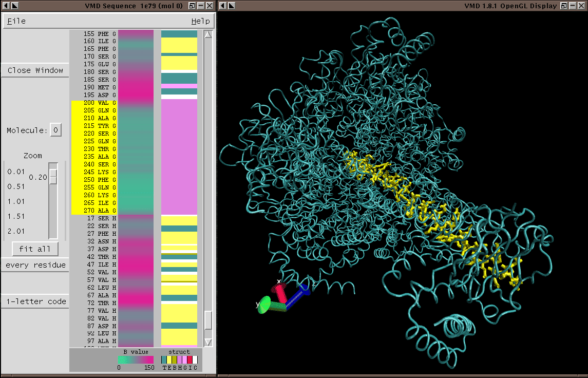Image resolution: width=588 pixels, height=378 pixels.
Task: Expand the every residue option menu
Action: (35, 265)
